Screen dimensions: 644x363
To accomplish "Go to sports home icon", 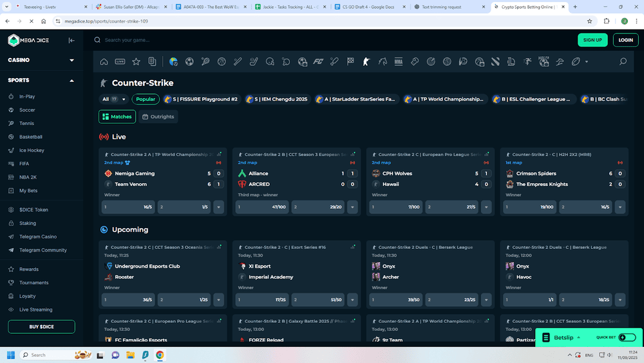I will pyautogui.click(x=104, y=62).
